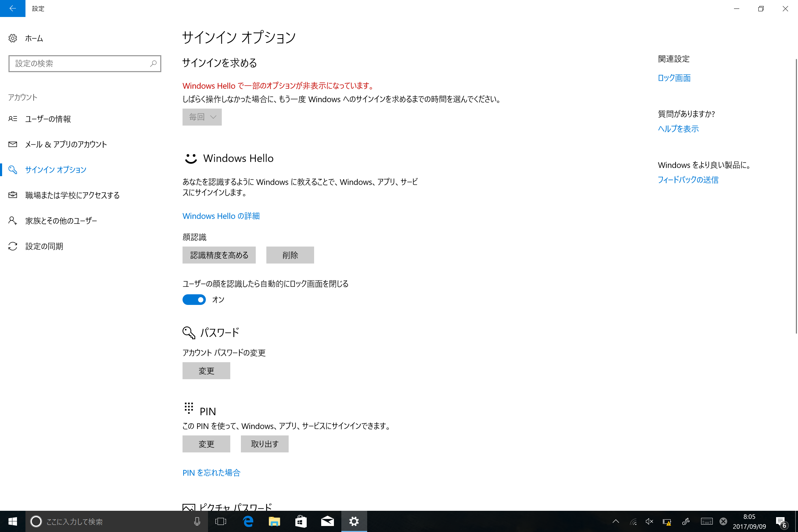Click 認識精度を高める for face recognition
The width and height of the screenshot is (798, 532).
coord(219,255)
